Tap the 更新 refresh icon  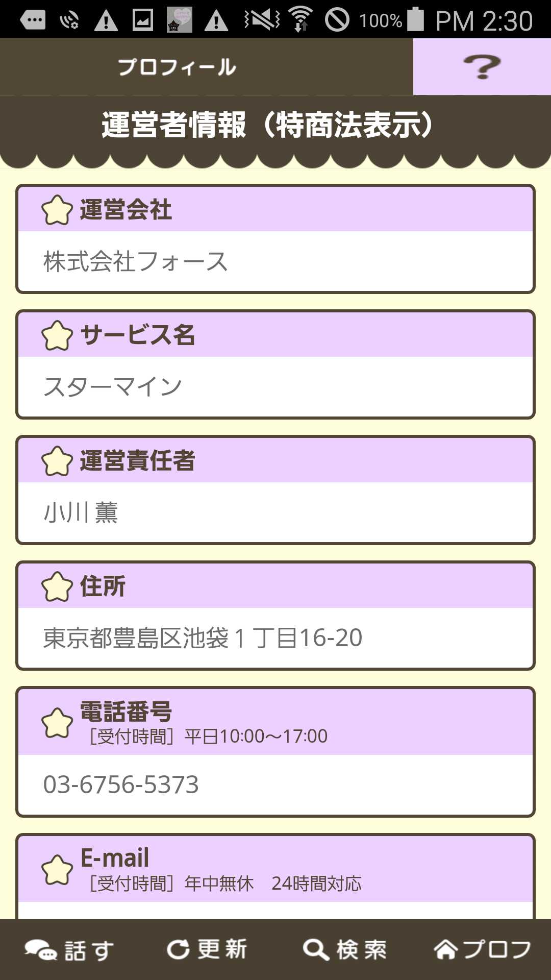pos(178,949)
